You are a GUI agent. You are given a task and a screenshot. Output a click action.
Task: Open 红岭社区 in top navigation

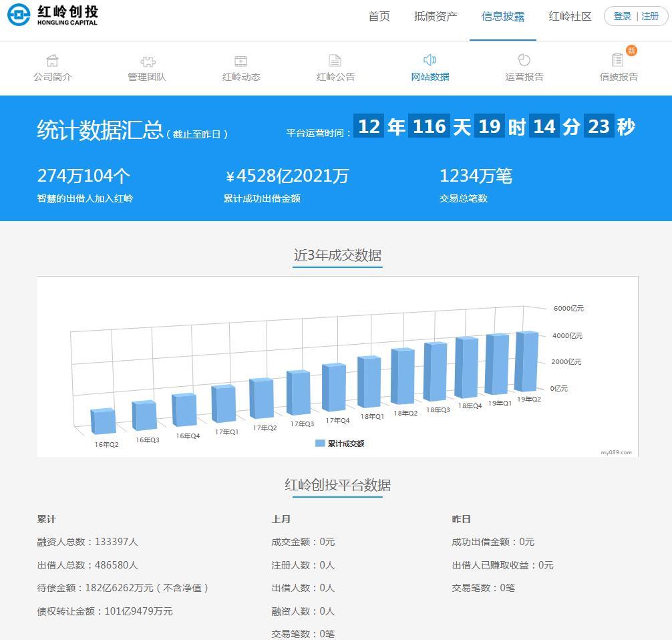[x=570, y=16]
